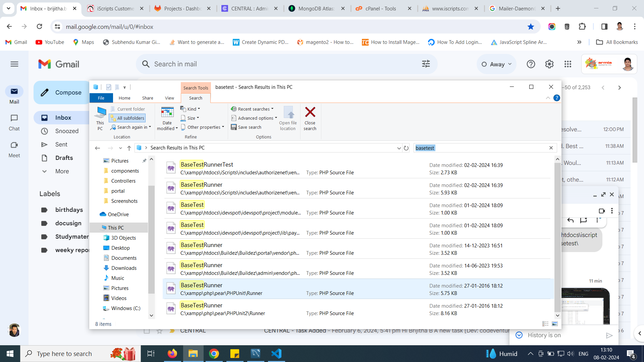Click the Save search icon

234,127
